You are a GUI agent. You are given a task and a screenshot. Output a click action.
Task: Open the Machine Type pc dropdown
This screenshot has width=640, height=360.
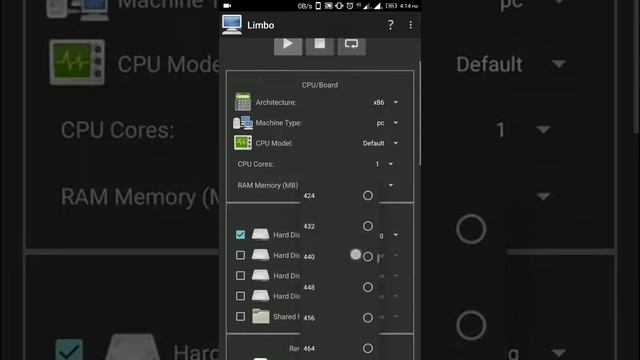click(387, 123)
